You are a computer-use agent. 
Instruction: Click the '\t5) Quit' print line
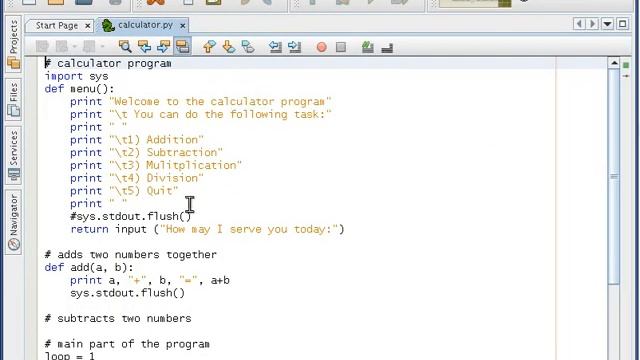tap(124, 191)
